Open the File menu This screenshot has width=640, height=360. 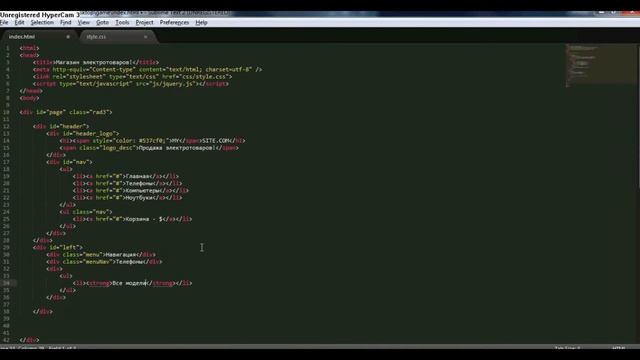[x=4, y=22]
